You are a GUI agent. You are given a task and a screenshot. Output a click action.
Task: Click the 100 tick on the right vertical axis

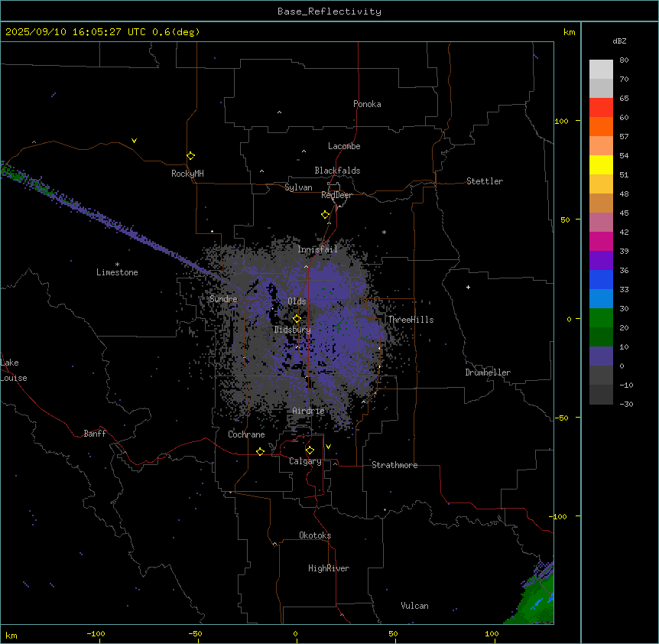(561, 121)
